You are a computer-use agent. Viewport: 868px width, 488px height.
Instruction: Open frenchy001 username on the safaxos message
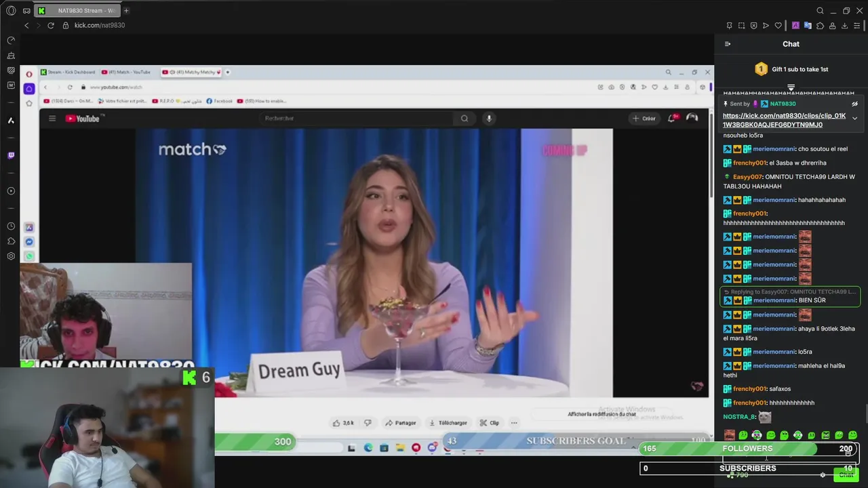[x=749, y=389]
